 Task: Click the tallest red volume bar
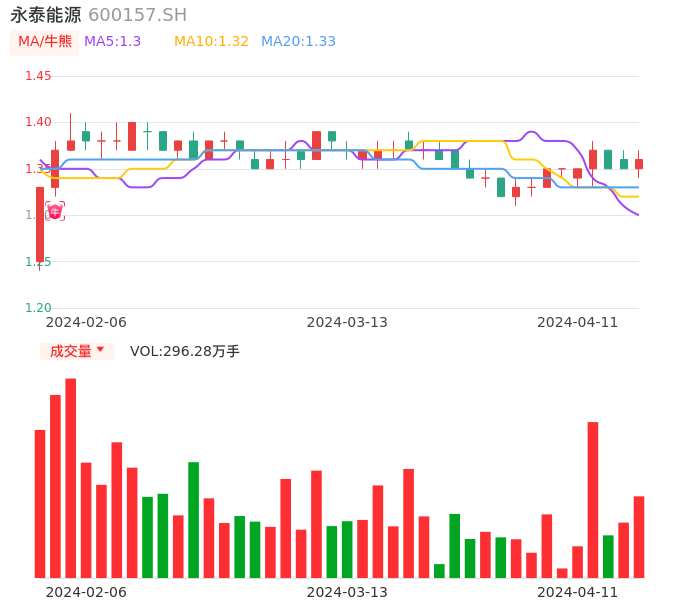click(x=71, y=477)
